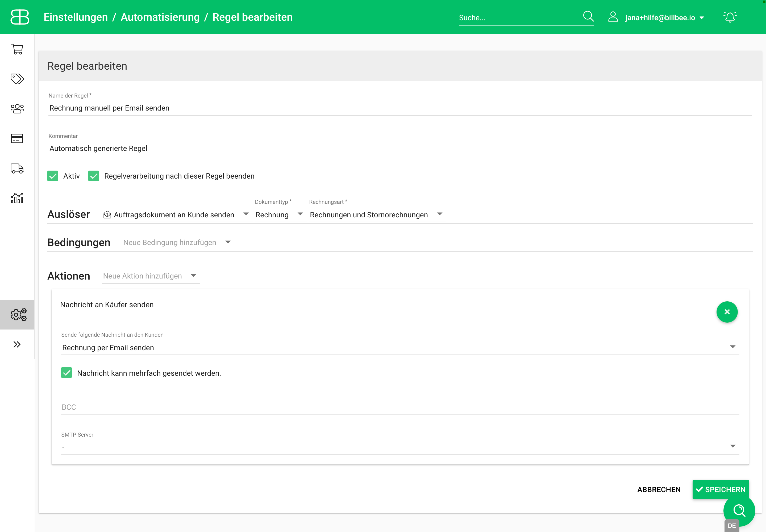Click the SPEICHERN button
The height and width of the screenshot is (532, 766).
pos(721,489)
